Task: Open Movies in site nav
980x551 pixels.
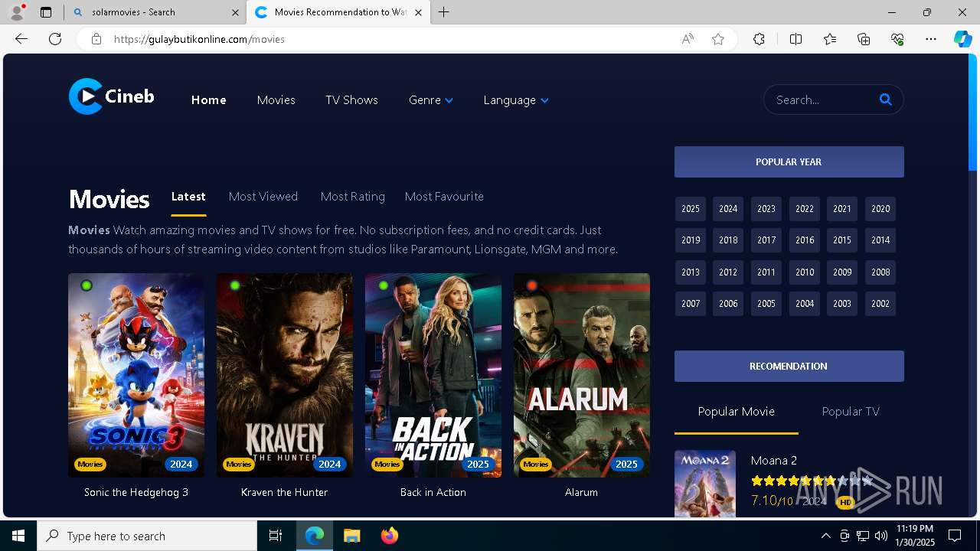Action: tap(276, 100)
